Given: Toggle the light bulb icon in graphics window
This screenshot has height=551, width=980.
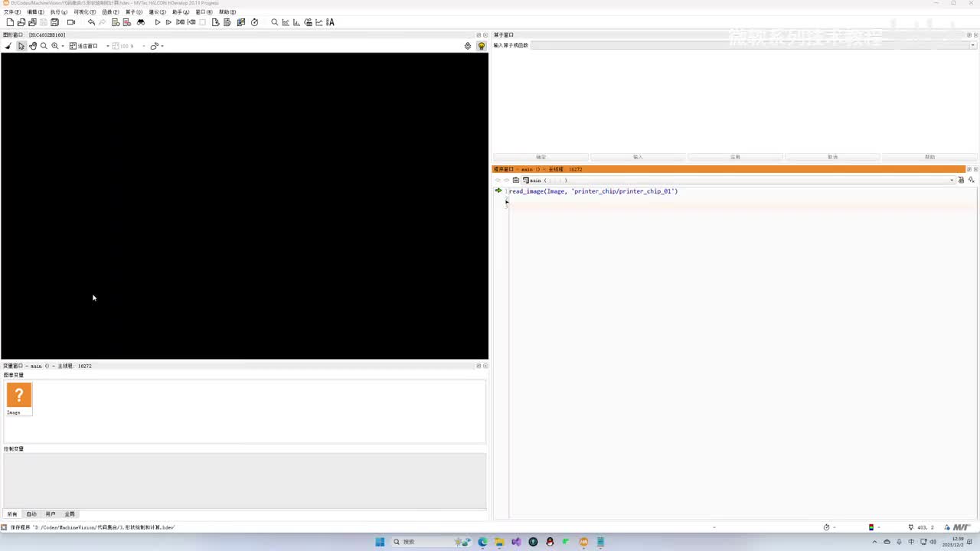Looking at the screenshot, I should click(482, 46).
